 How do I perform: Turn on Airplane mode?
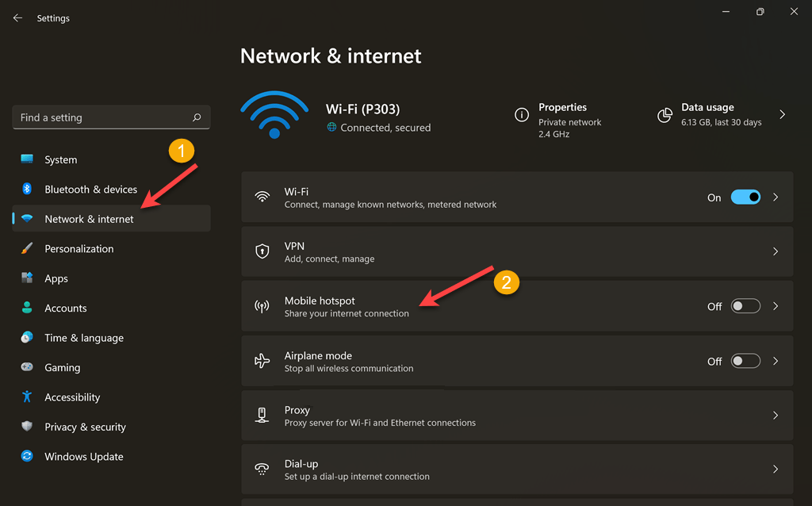[745, 360]
